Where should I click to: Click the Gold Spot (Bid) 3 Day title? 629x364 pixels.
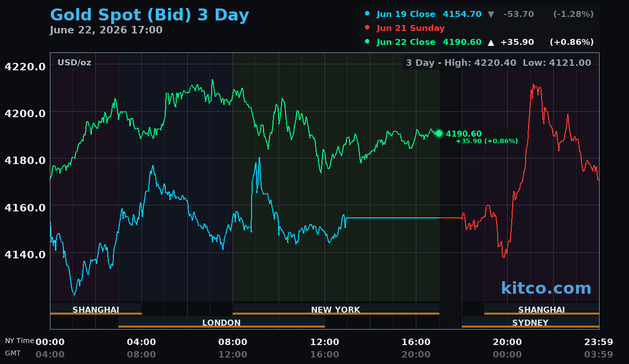click(150, 15)
